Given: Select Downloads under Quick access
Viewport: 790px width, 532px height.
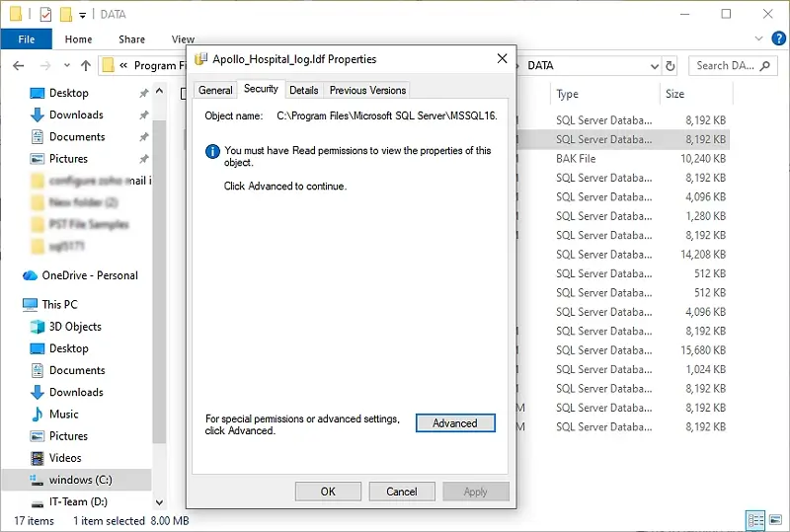Looking at the screenshot, I should pos(76,114).
